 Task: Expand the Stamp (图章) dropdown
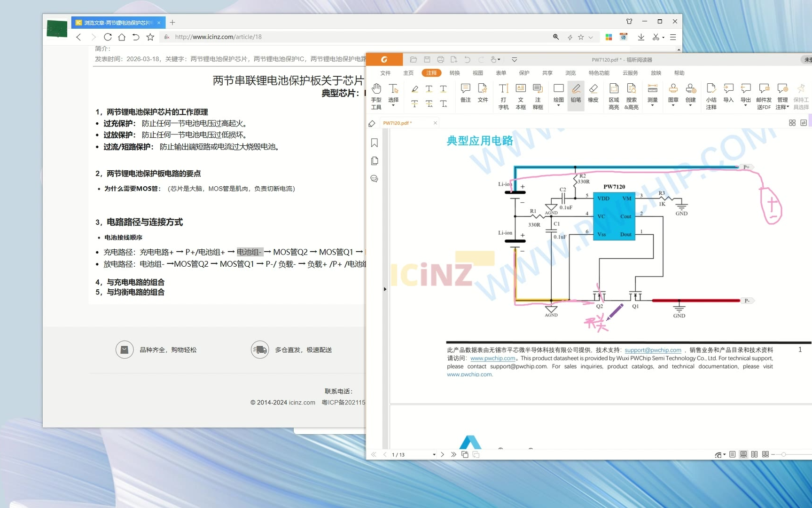(x=673, y=105)
